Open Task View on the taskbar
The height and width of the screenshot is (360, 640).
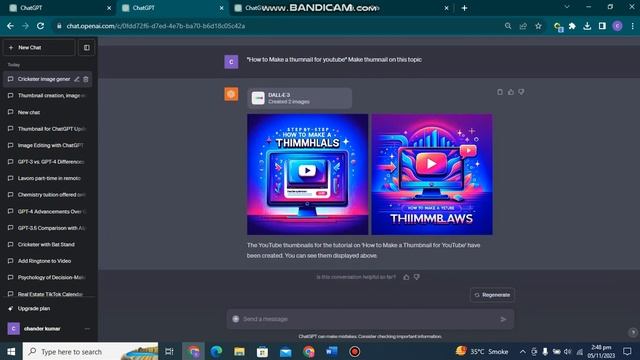coord(169,351)
